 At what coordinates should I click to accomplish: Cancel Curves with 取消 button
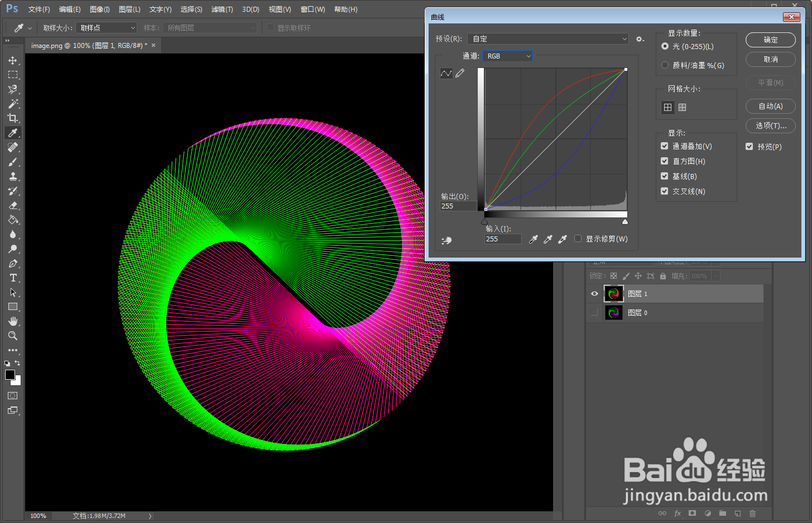771,60
